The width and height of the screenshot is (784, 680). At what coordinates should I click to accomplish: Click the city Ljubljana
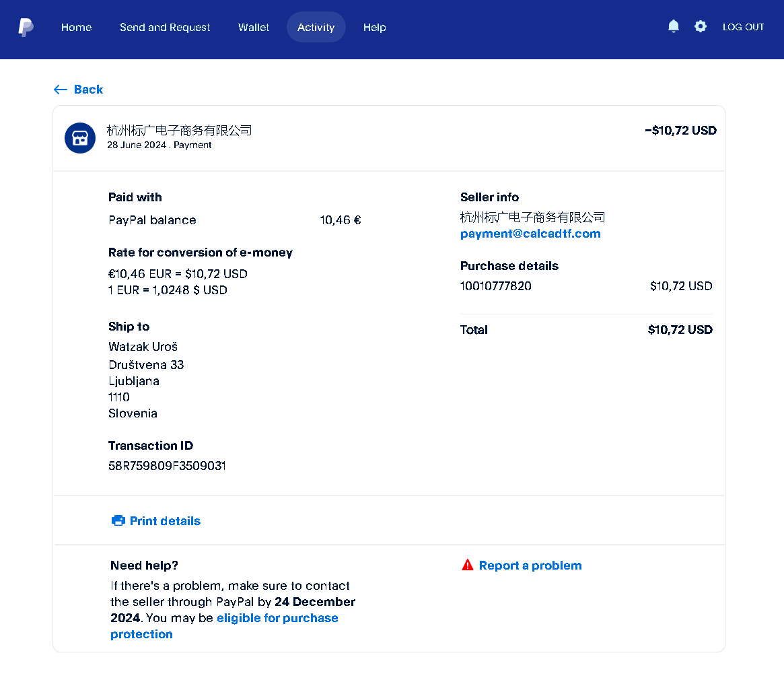134,381
